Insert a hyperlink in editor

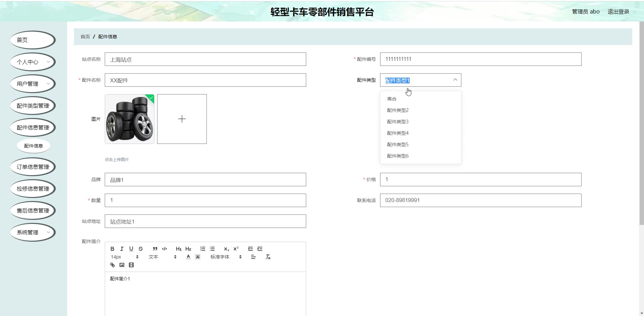point(112,265)
